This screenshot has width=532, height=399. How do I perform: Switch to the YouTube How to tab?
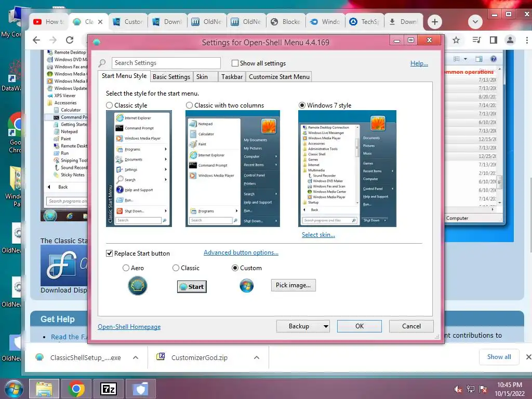[x=49, y=22]
